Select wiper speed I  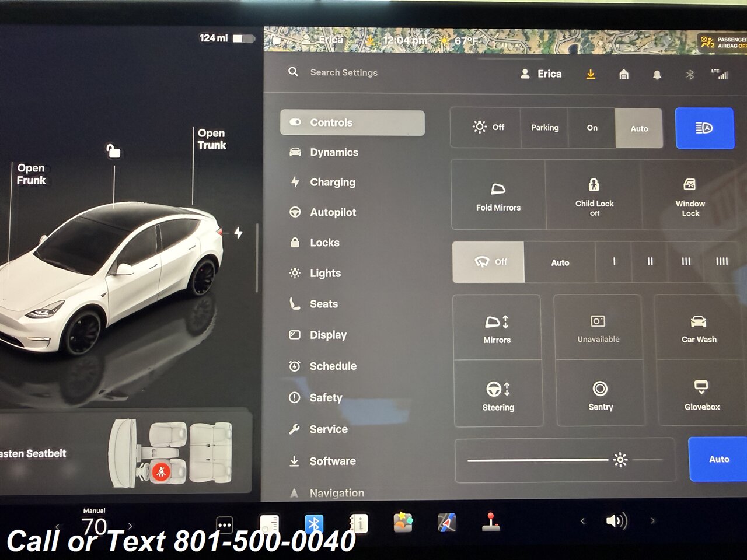click(614, 262)
